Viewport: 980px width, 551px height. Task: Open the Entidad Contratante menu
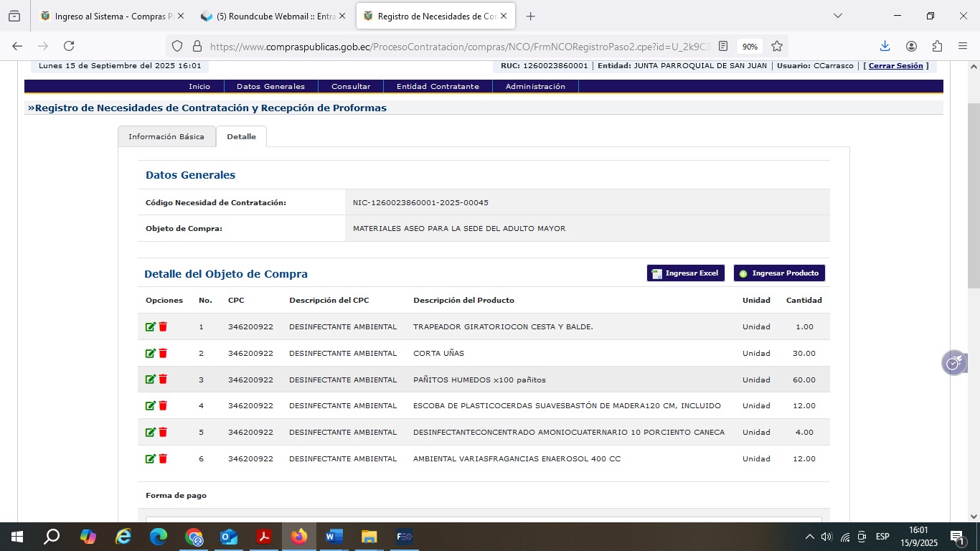[438, 87]
